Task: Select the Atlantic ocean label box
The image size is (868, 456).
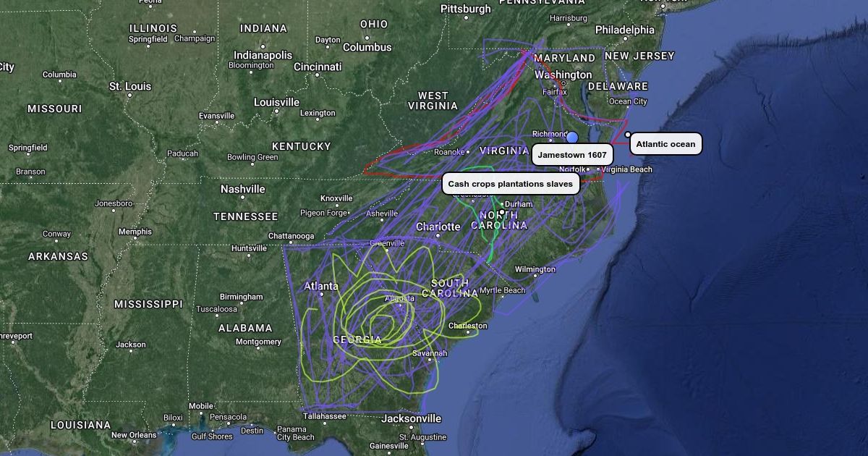Action: coord(665,144)
